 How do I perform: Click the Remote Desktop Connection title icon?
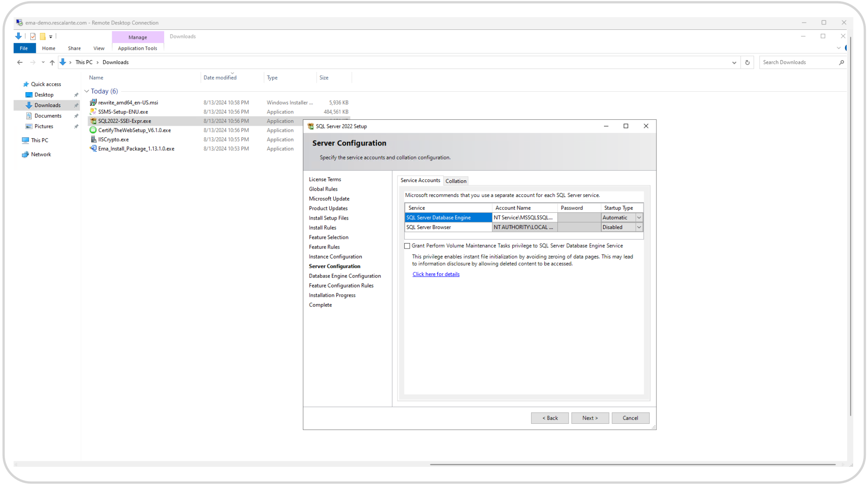coord(19,23)
